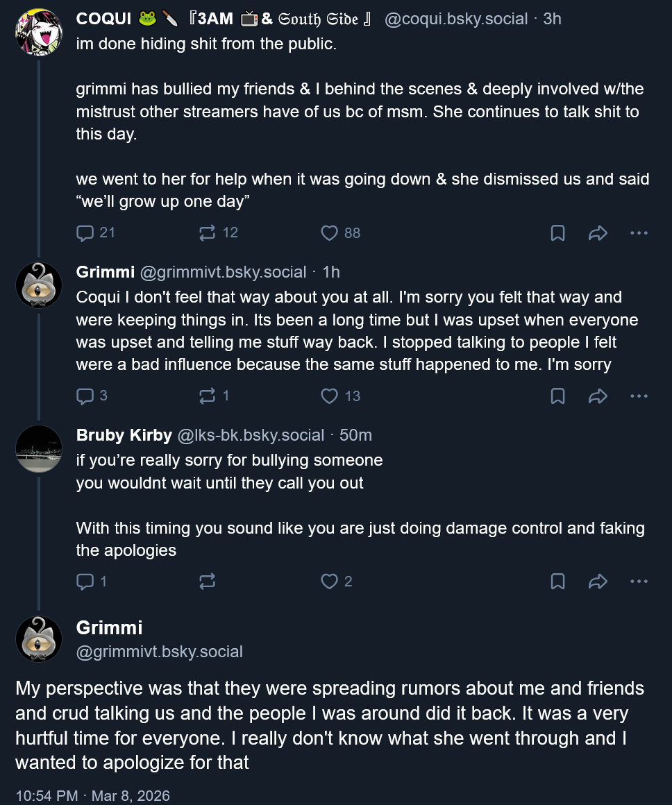The width and height of the screenshot is (672, 805).
Task: Open the 10:54 PM Mar 8, 2026 timestamp
Action: coord(92,795)
